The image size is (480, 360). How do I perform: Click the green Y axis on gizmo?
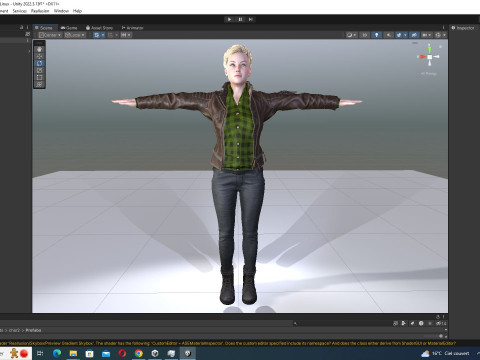tap(429, 49)
